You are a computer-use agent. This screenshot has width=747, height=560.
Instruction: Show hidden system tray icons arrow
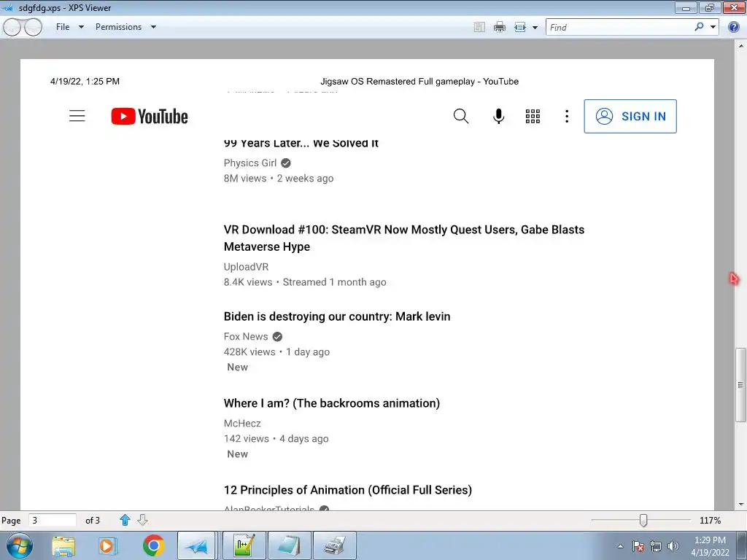point(620,546)
